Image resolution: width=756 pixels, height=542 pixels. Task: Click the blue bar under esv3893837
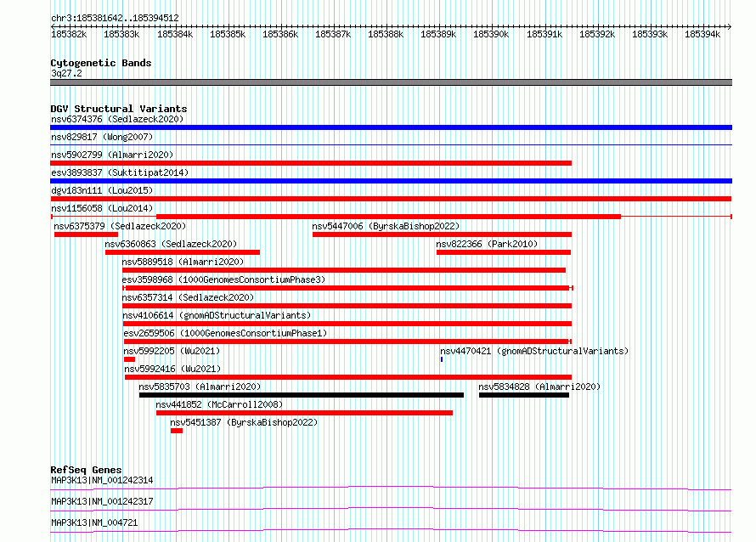(x=391, y=181)
